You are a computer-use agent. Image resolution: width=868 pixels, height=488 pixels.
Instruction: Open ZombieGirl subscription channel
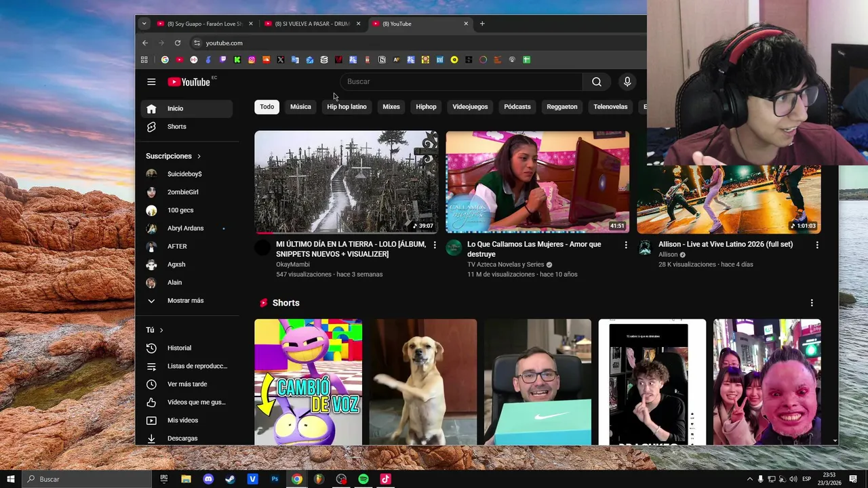point(186,192)
